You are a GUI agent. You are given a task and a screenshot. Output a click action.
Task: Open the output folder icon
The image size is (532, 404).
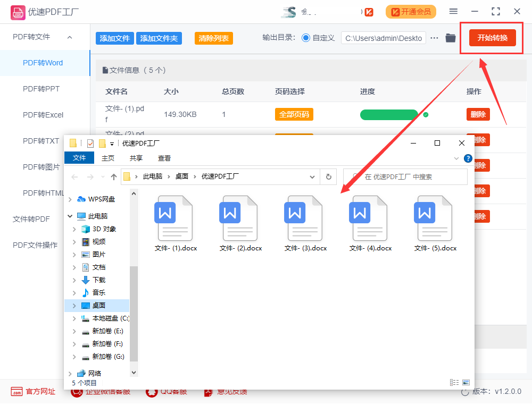pos(451,38)
